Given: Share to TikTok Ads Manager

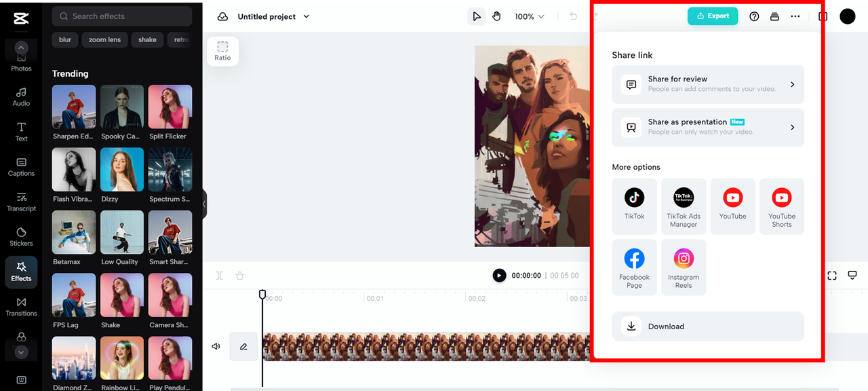Looking at the screenshot, I should 684,206.
